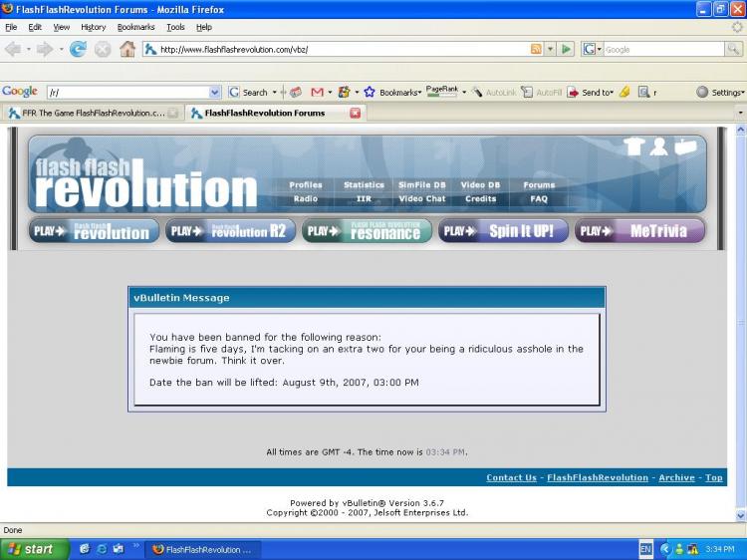Image resolution: width=747 pixels, height=560 pixels.
Task: Click the PageRank indicator
Action: 442,91
